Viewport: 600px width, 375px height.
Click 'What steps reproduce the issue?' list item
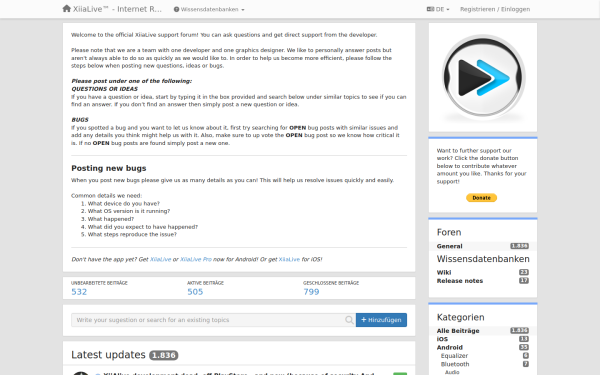pyautogui.click(x=132, y=235)
